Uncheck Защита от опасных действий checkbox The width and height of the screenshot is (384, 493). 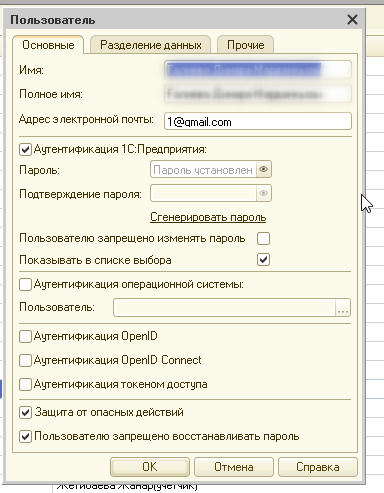(x=25, y=413)
